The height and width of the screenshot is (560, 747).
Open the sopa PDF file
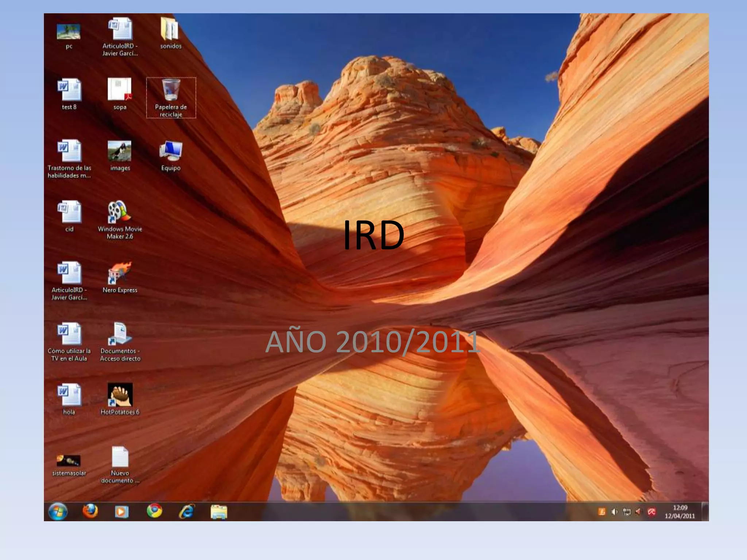click(120, 90)
